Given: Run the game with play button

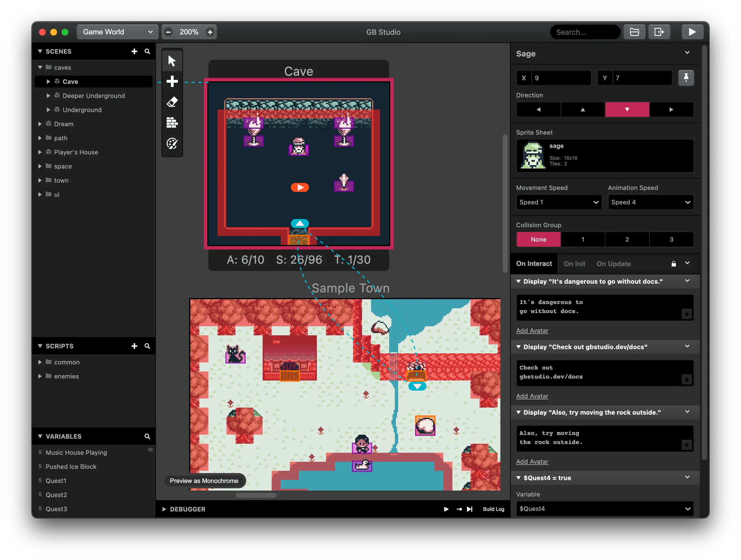Looking at the screenshot, I should tap(692, 32).
